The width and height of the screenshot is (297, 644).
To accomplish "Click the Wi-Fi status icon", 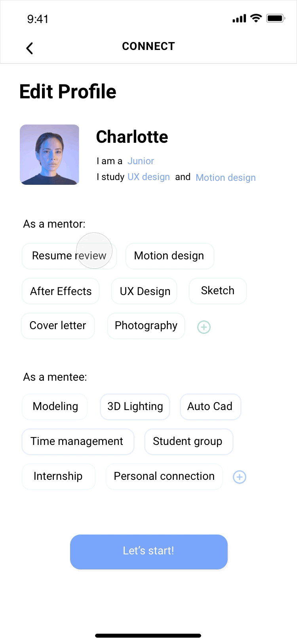I will pos(256,18).
